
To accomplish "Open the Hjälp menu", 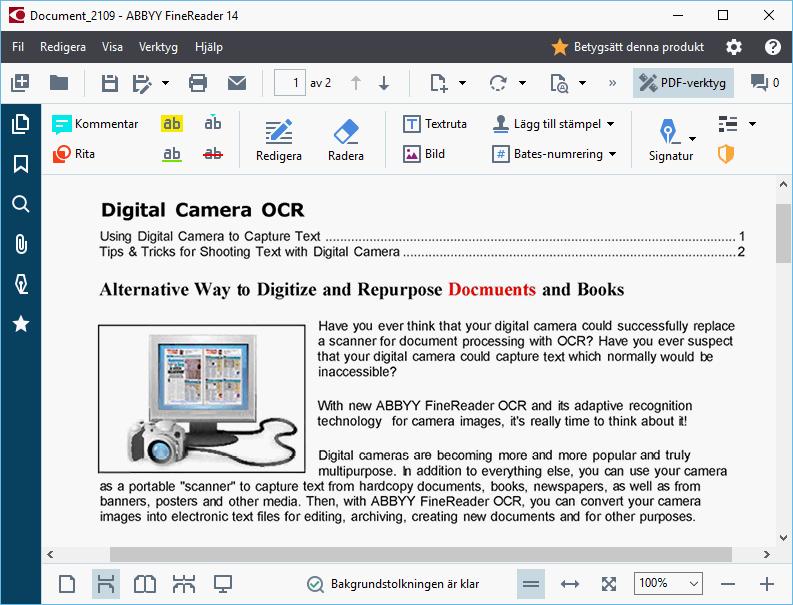I will (x=209, y=47).
